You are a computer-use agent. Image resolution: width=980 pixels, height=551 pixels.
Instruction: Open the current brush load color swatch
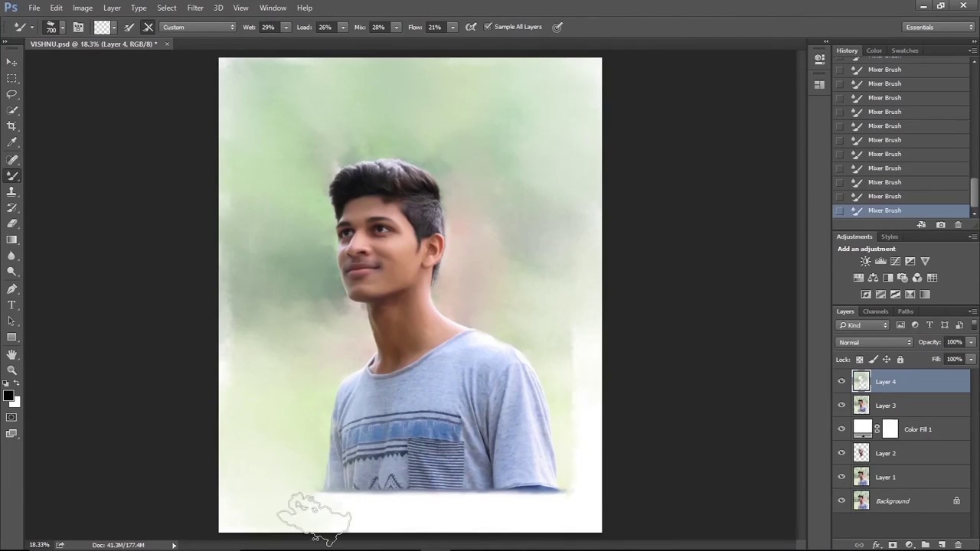pos(102,27)
